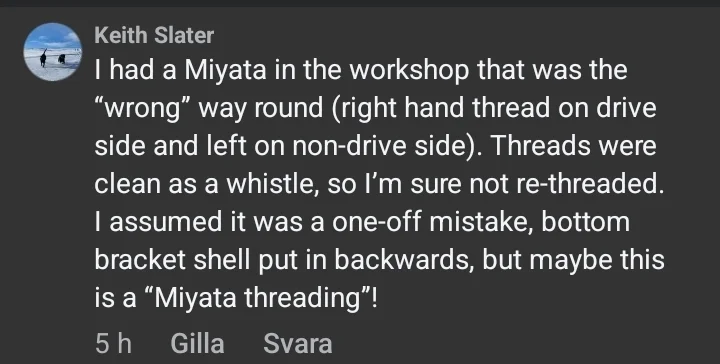This screenshot has height=364, width=720.
Task: Click the word "mistake" in the comment
Action: pos(481,222)
